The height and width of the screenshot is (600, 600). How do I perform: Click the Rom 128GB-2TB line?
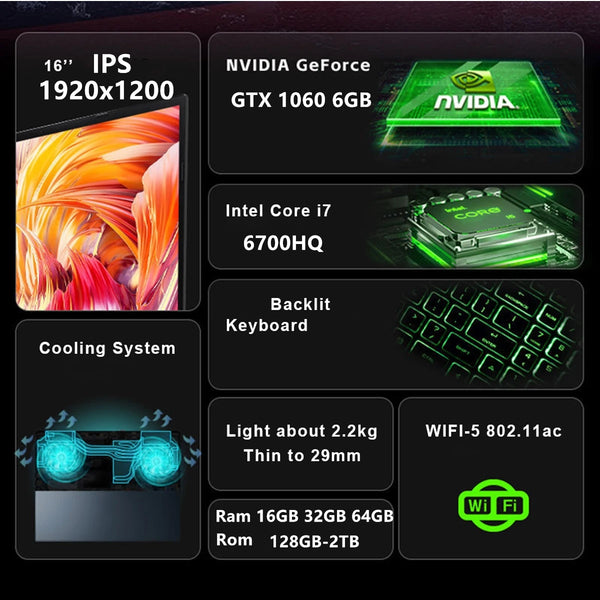pyautogui.click(x=288, y=541)
